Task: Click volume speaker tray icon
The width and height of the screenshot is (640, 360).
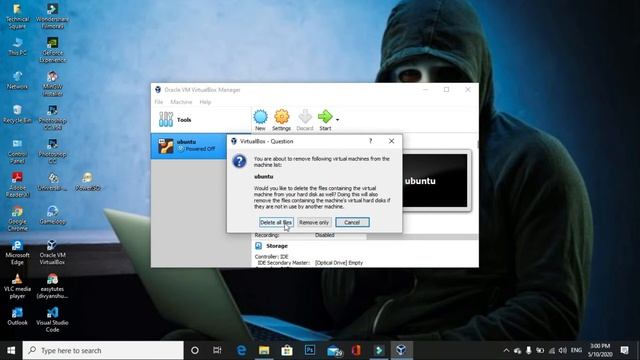Action: click(563, 350)
